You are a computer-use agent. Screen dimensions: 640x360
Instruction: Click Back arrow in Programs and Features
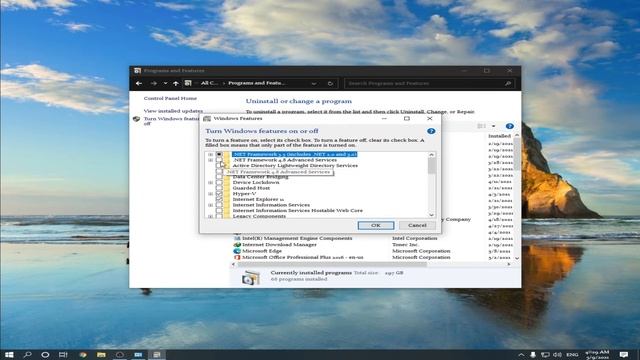click(139, 83)
